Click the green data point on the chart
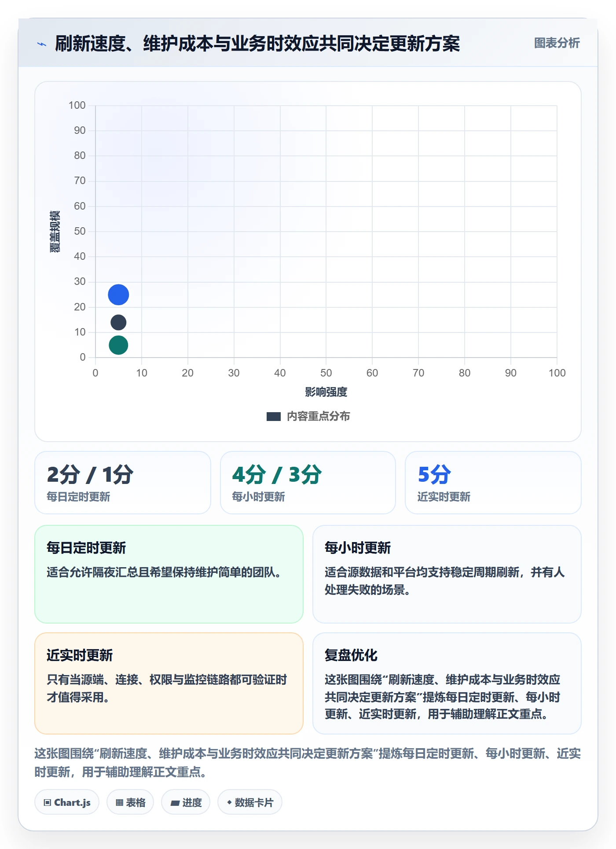The width and height of the screenshot is (616, 849). tap(118, 345)
